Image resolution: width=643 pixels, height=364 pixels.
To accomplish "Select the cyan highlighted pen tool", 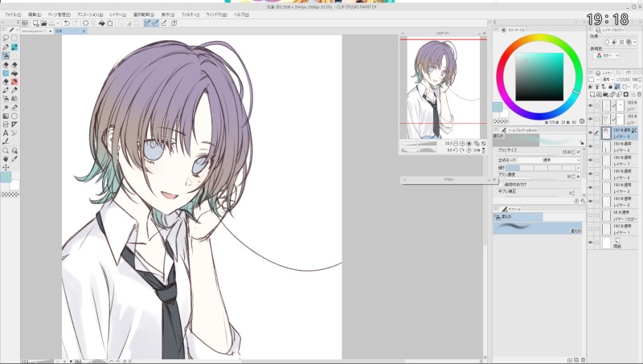I will [x=14, y=47].
